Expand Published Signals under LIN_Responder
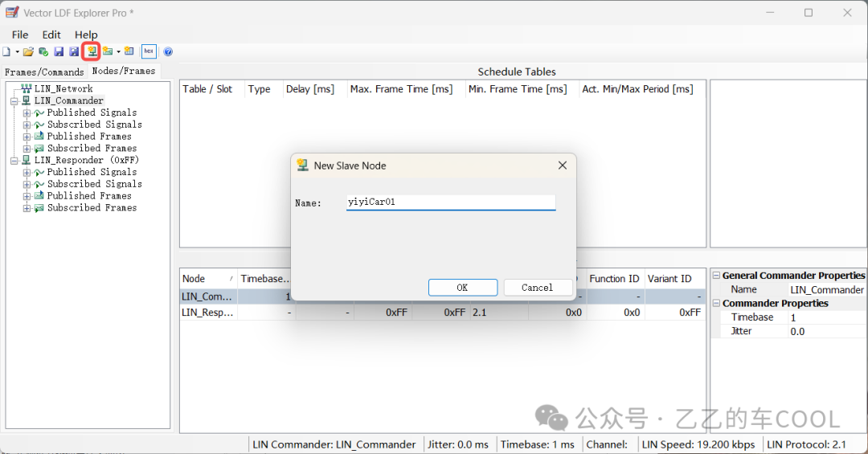868x454 pixels. coord(27,172)
